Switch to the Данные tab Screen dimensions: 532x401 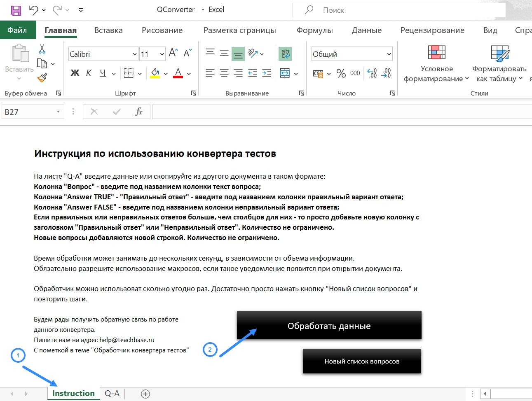[x=367, y=30]
